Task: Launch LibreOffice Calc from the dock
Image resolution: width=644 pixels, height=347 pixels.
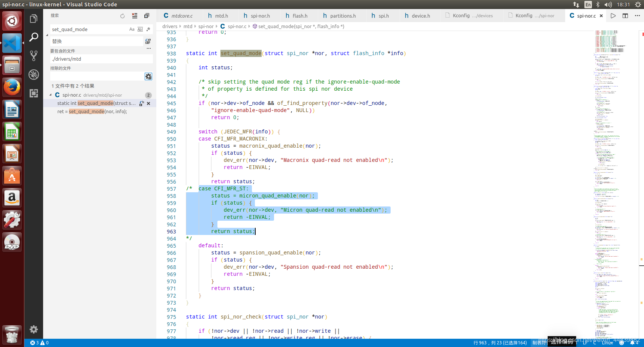Action: tap(12, 132)
